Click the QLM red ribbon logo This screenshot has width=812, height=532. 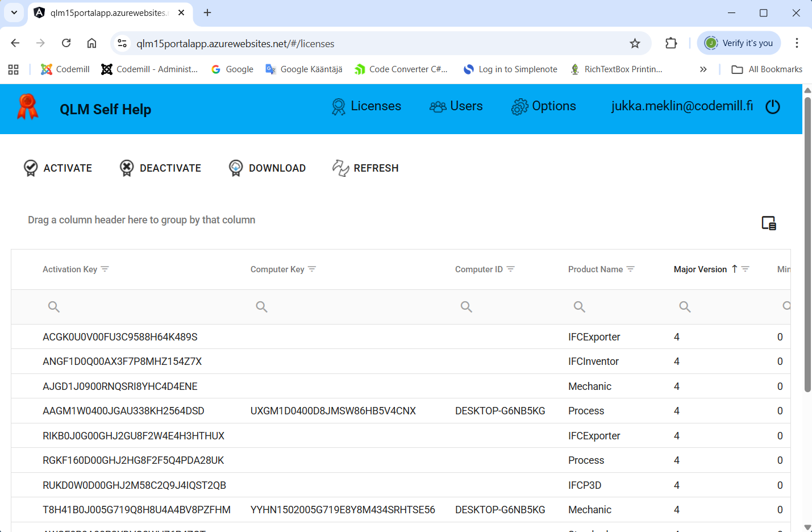[27, 107]
